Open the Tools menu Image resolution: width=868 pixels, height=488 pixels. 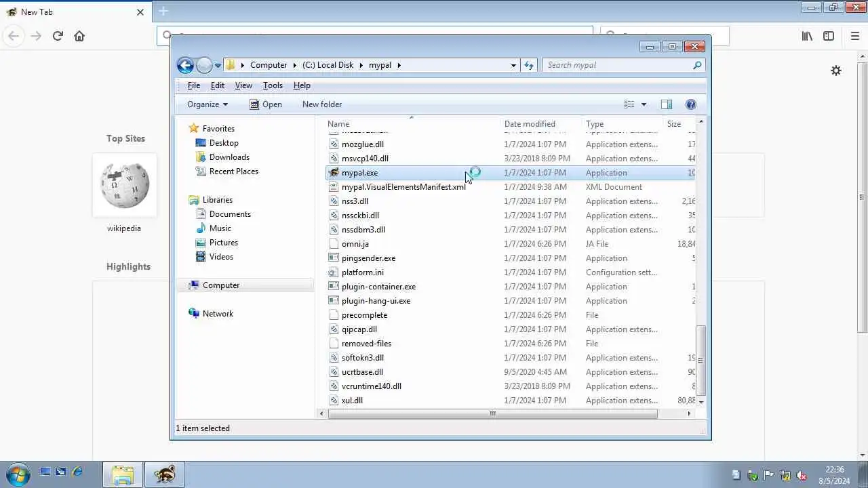[x=273, y=85]
